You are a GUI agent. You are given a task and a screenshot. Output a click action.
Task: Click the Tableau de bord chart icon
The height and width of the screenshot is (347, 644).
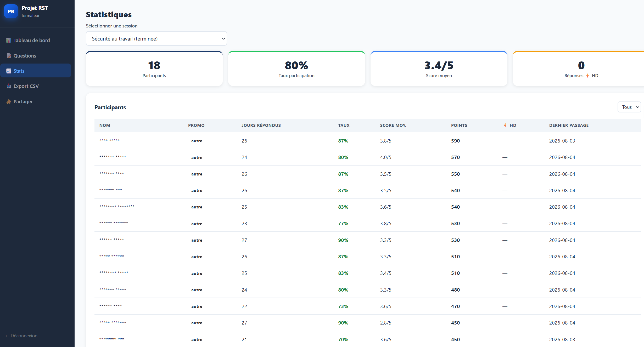tap(9, 40)
